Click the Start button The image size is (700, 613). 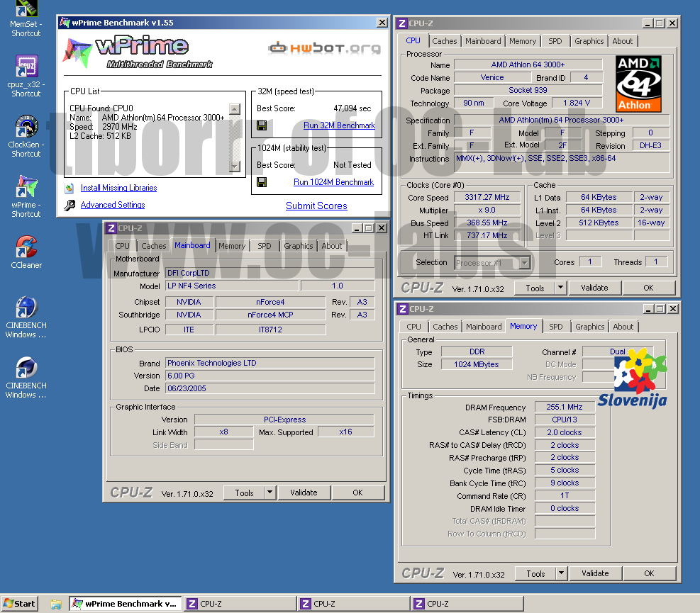[19, 604]
